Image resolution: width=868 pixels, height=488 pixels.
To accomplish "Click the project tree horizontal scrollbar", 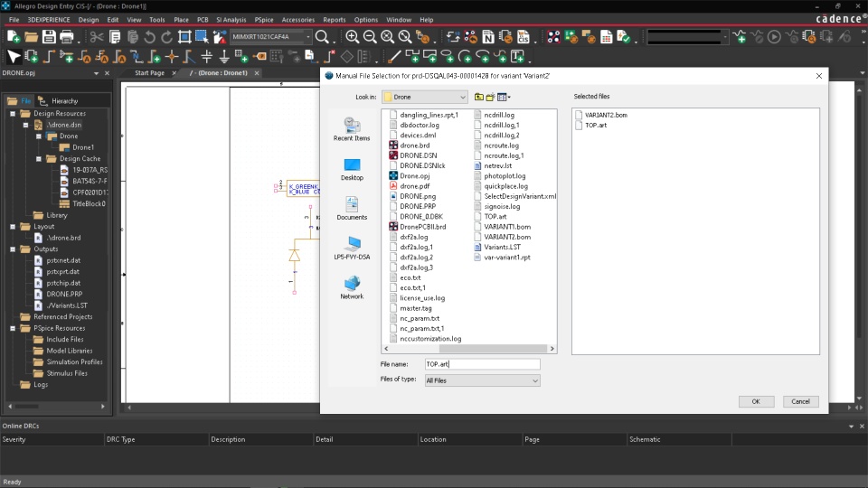I will click(56, 406).
